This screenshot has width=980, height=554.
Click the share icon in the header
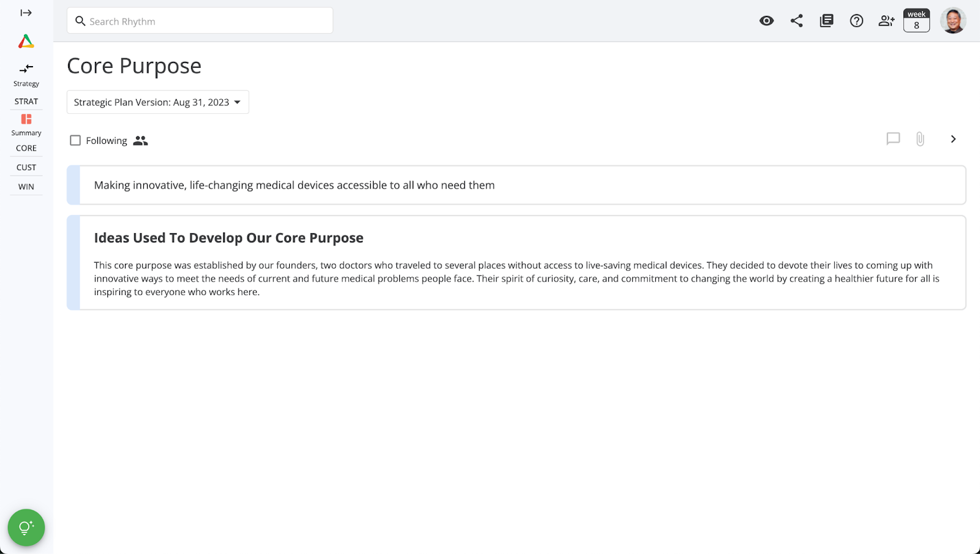(796, 21)
